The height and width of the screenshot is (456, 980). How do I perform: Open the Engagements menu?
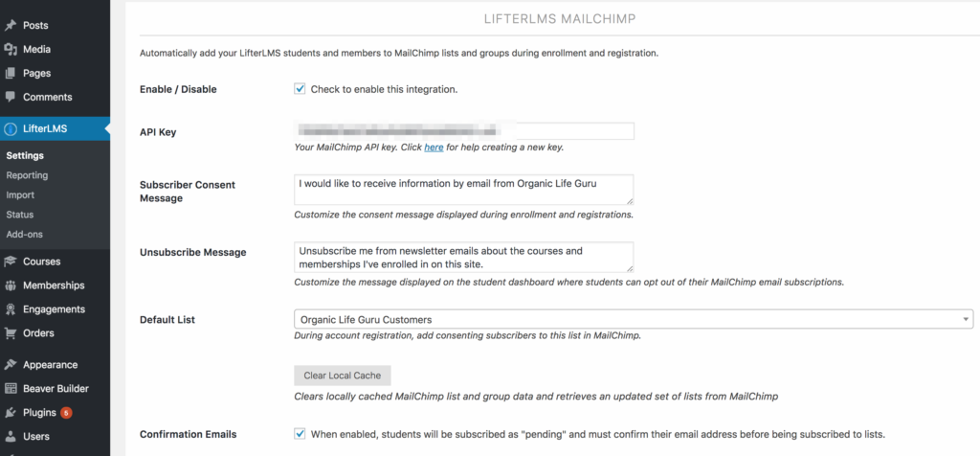pos(55,309)
